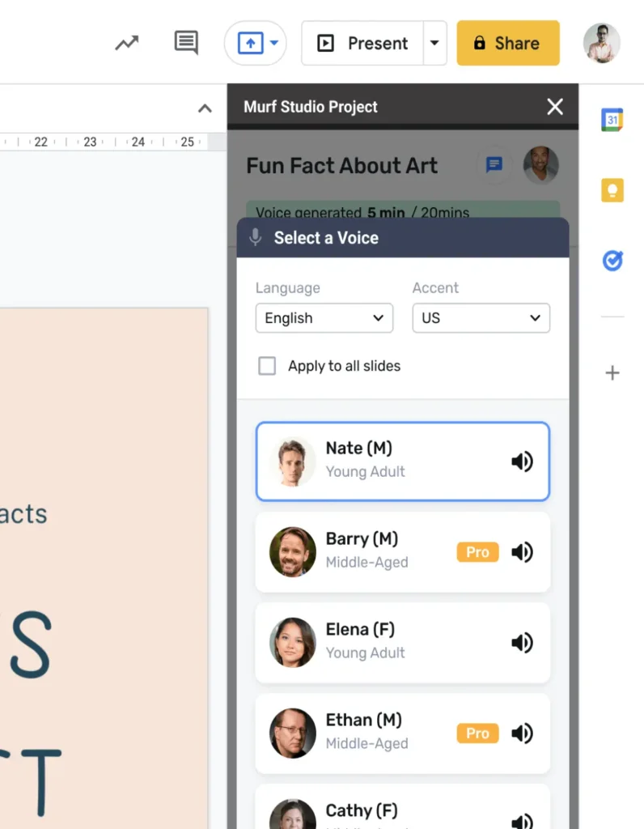Play Nate voice preview speaker

(522, 461)
